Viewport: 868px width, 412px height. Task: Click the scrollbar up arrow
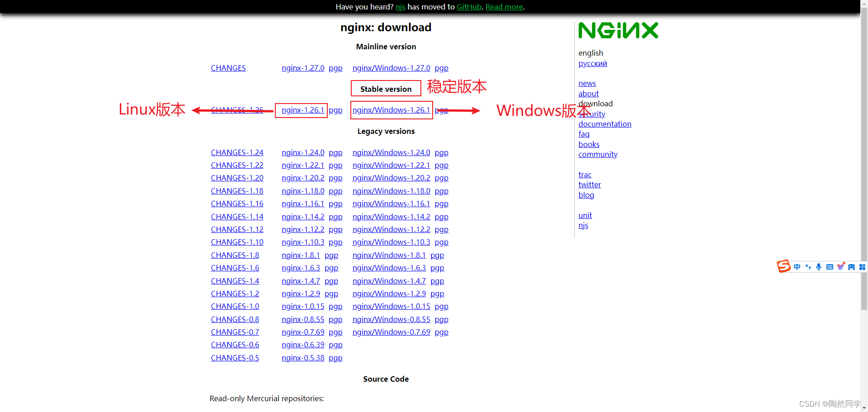point(864,3)
